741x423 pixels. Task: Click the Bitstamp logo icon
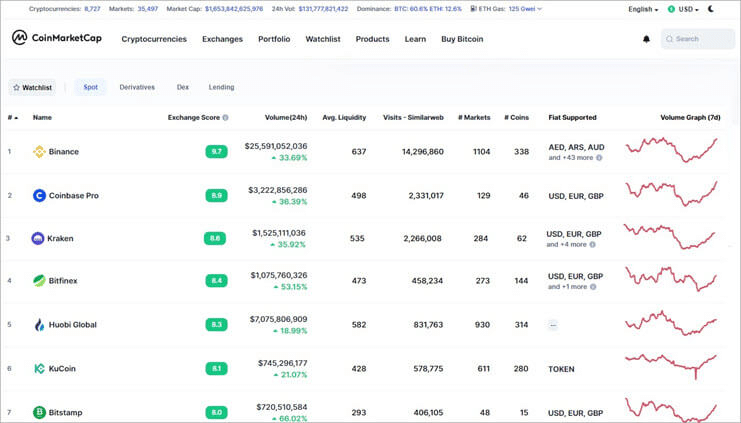tap(39, 413)
